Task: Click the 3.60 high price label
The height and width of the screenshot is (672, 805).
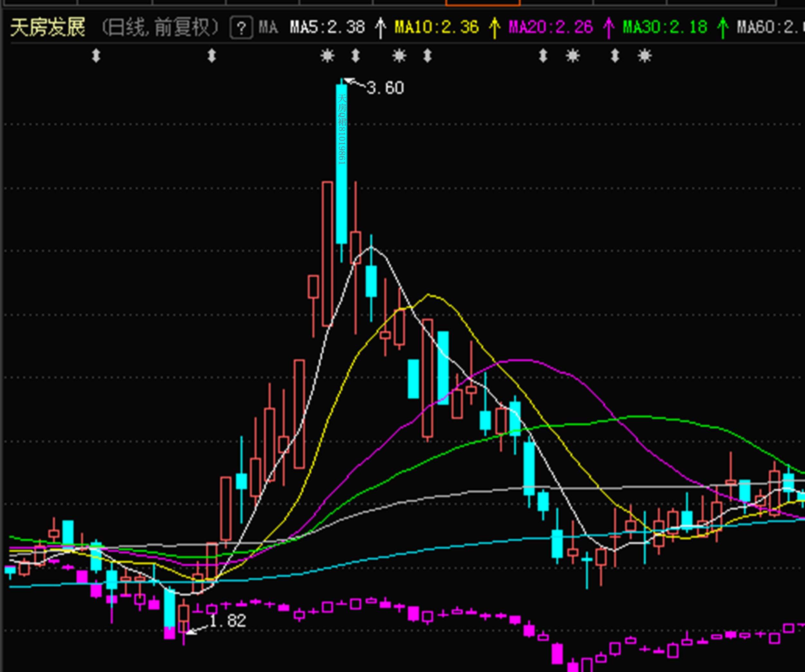Action: click(x=385, y=88)
